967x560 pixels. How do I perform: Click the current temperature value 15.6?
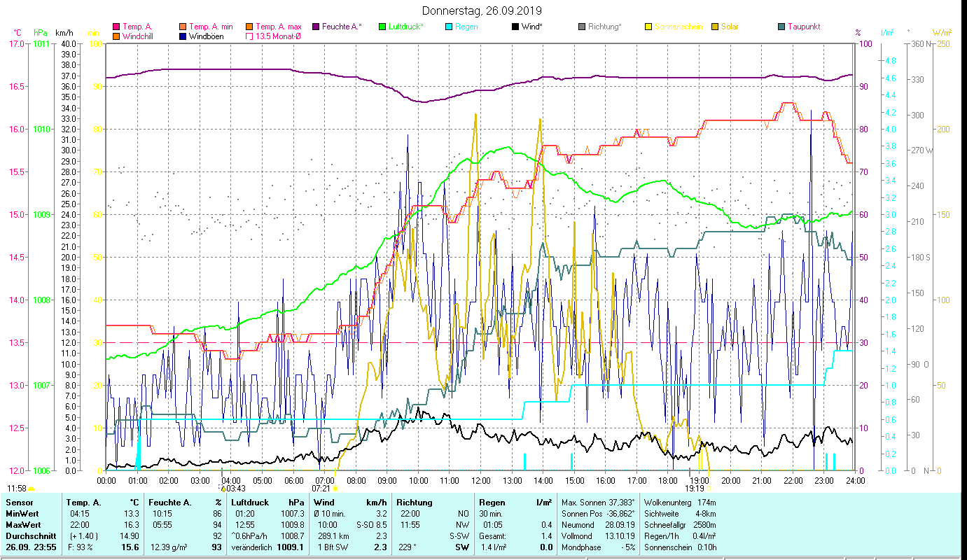(131, 547)
